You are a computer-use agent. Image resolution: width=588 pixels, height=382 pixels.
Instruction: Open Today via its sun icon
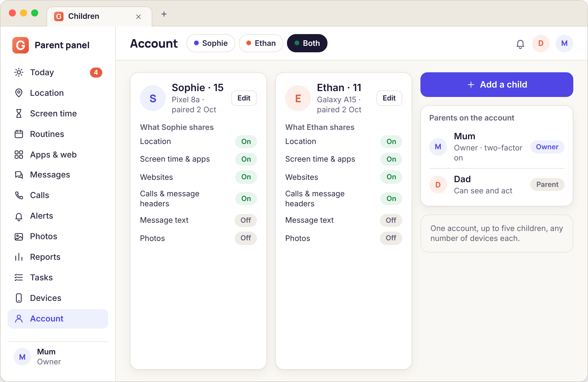click(x=19, y=72)
